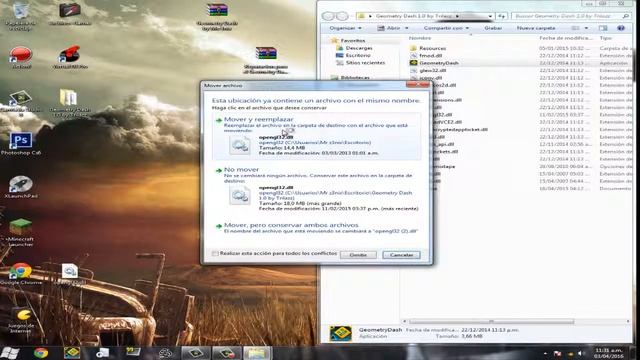Open Sitios recientes in navigation pane

365,62
